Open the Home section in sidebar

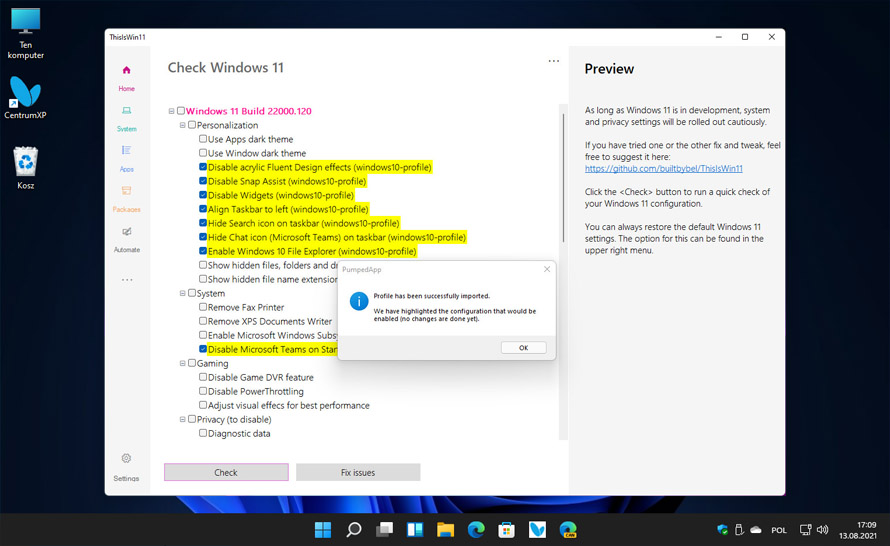pyautogui.click(x=127, y=78)
